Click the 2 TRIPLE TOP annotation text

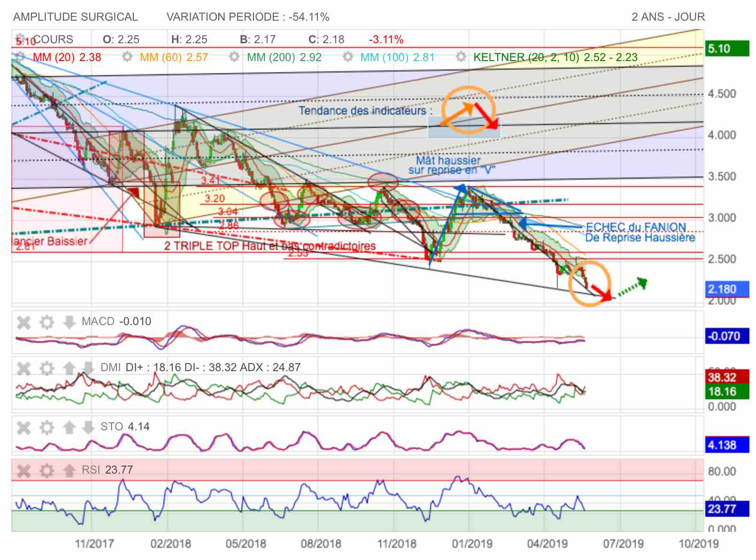[x=270, y=246]
